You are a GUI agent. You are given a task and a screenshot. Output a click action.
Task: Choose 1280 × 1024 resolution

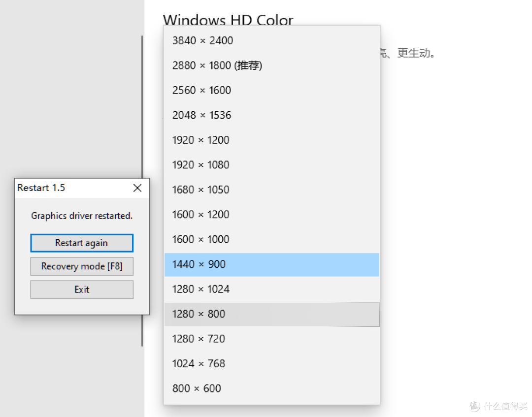(271, 289)
